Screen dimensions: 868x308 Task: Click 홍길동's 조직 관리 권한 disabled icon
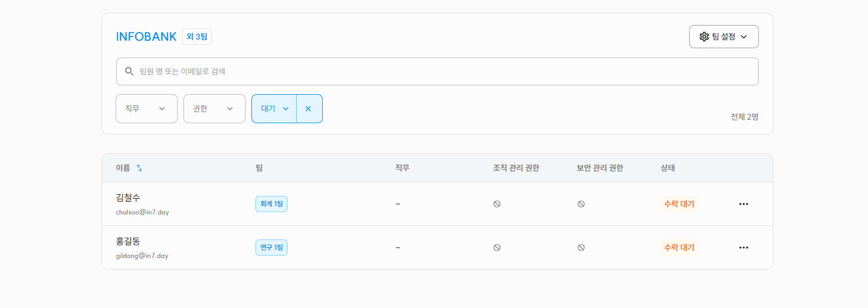[497, 248]
